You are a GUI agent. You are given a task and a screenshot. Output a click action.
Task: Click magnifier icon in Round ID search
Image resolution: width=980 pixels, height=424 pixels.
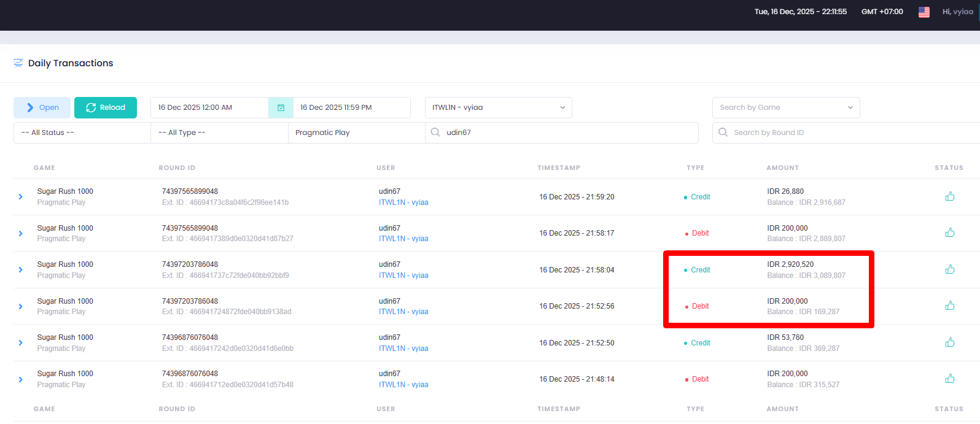(723, 132)
